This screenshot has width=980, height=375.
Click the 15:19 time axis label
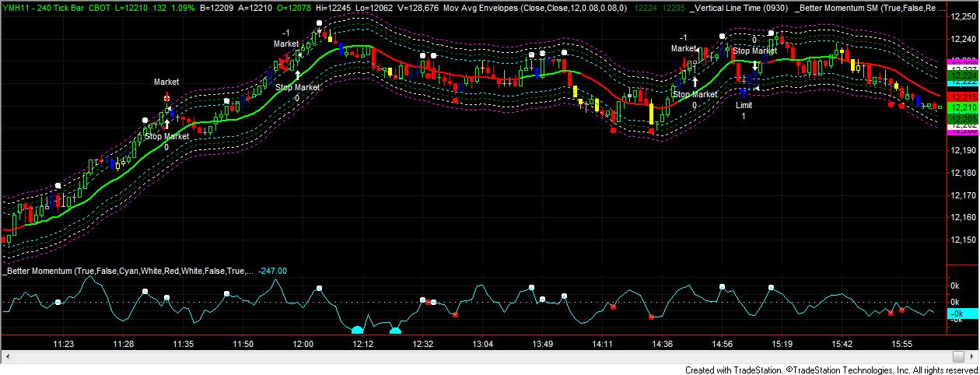[x=782, y=343]
